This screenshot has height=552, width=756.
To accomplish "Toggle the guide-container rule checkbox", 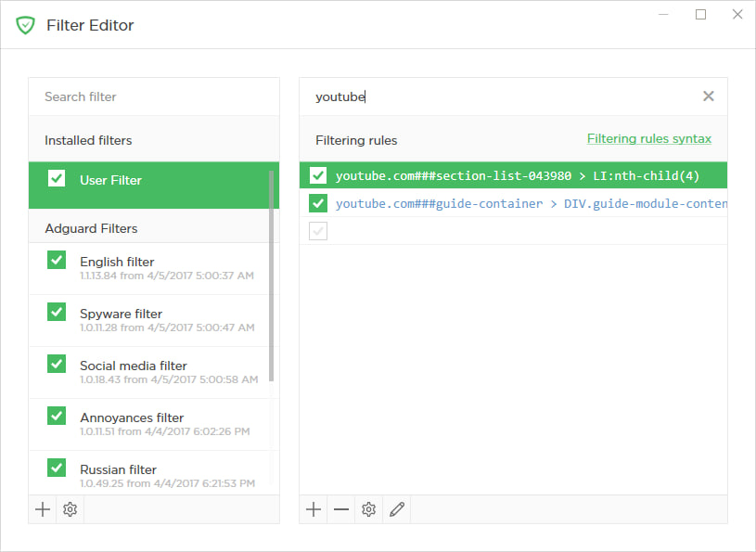I will point(318,203).
